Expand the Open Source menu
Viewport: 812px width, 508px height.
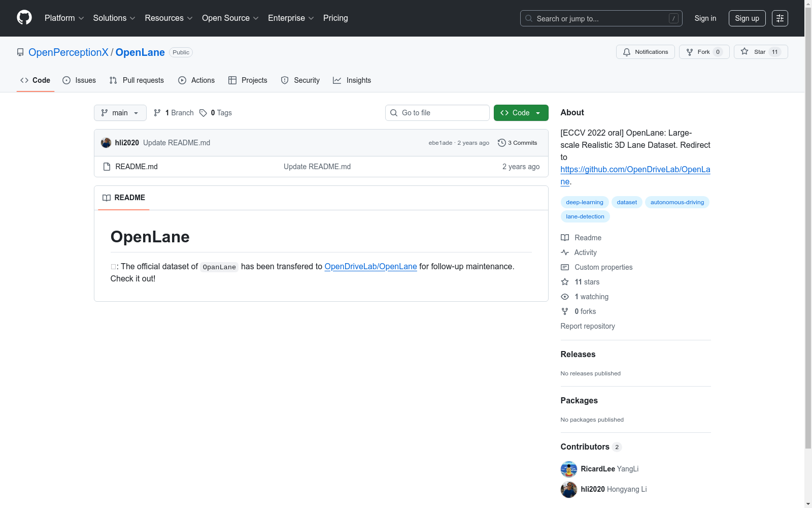[x=230, y=18]
